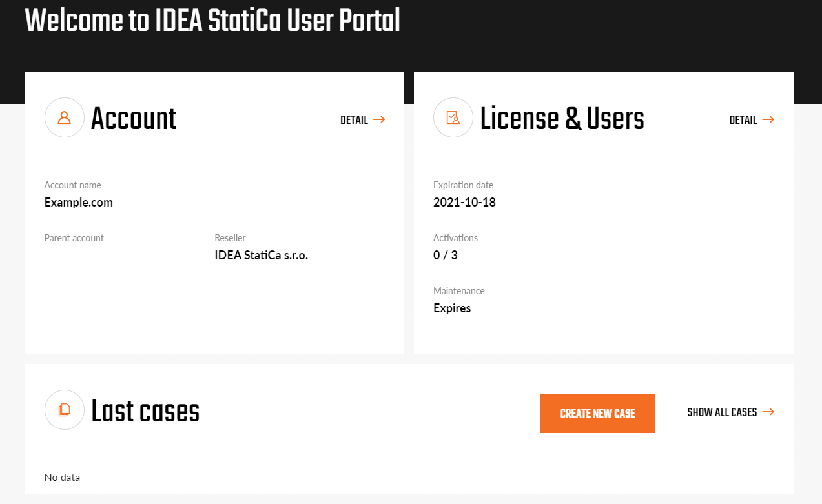Open Account DETAIL link

pyautogui.click(x=354, y=120)
